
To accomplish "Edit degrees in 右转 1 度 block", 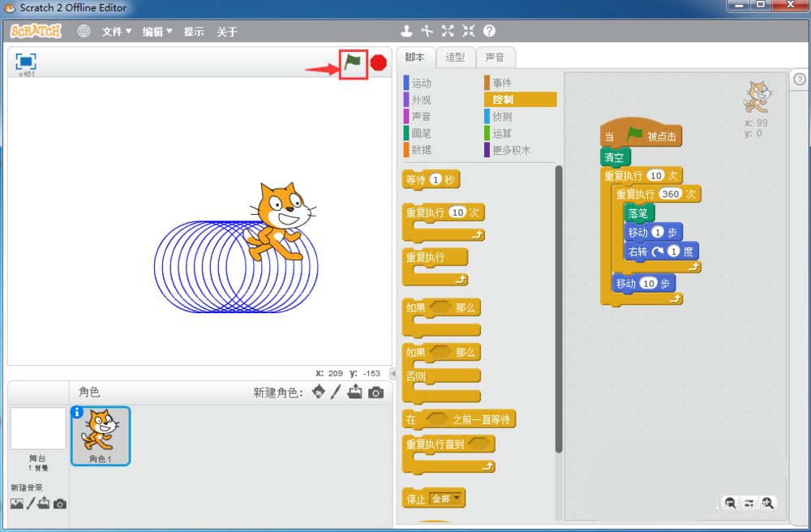I will [673, 251].
